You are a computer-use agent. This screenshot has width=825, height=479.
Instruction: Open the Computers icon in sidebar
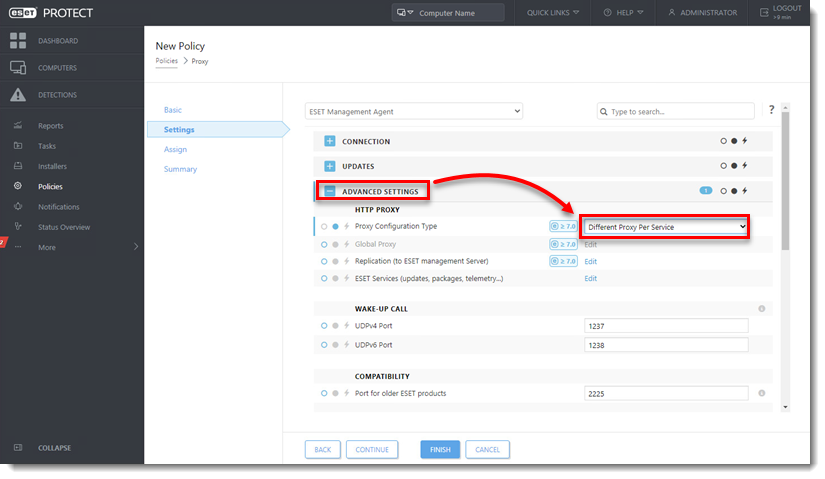tap(18, 67)
